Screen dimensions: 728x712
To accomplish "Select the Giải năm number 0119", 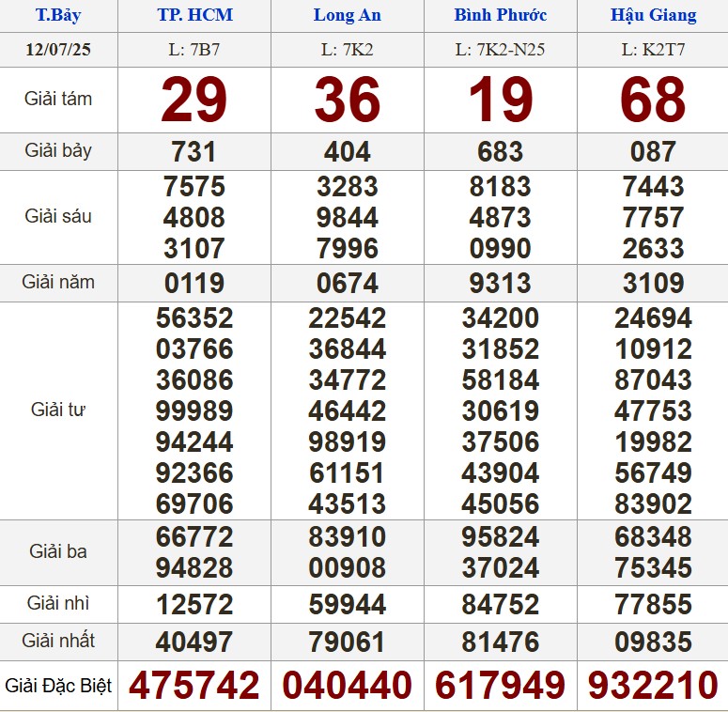I will (194, 283).
